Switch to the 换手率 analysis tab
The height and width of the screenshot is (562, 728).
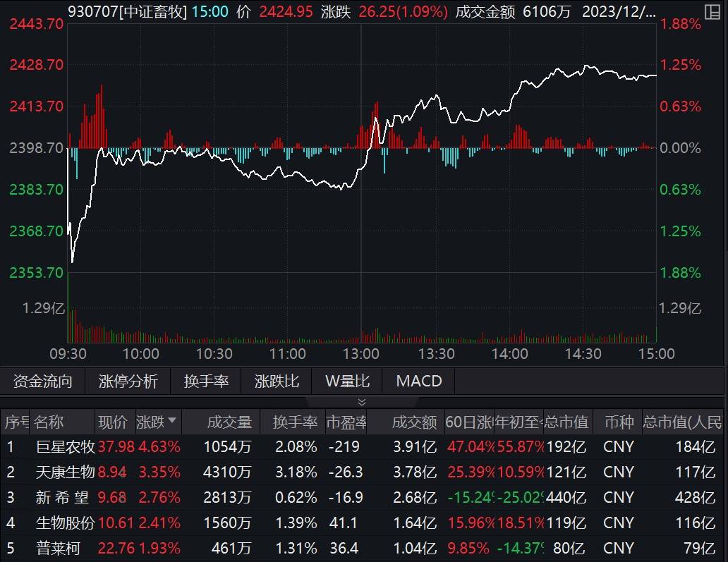[x=205, y=381]
